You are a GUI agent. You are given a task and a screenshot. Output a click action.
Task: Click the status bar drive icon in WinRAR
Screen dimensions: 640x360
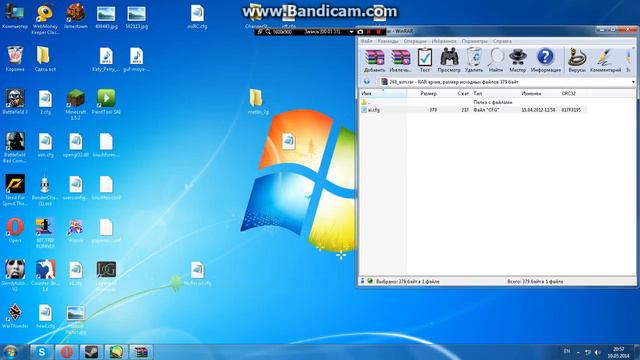click(x=362, y=281)
